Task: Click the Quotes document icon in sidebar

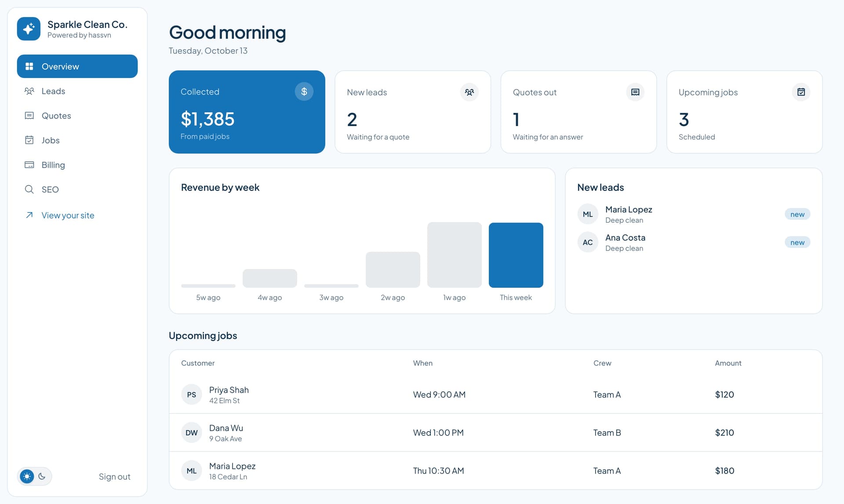Action: pos(29,116)
